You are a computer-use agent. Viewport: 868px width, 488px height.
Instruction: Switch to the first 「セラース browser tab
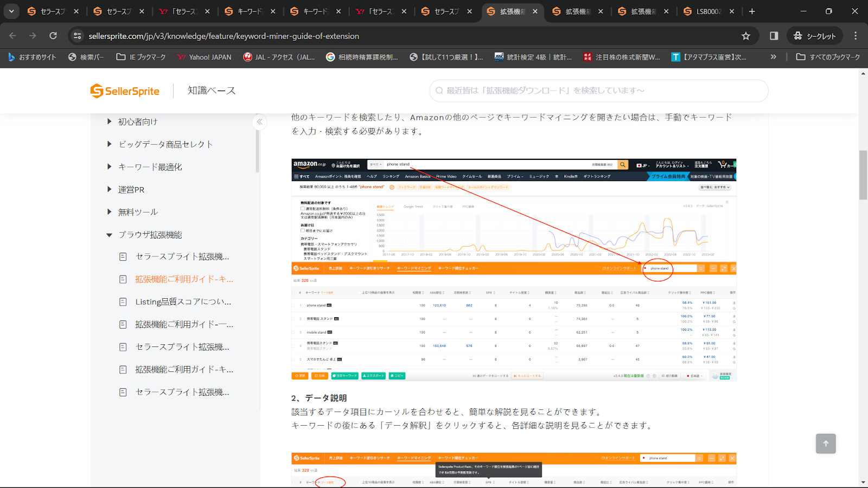point(183,11)
